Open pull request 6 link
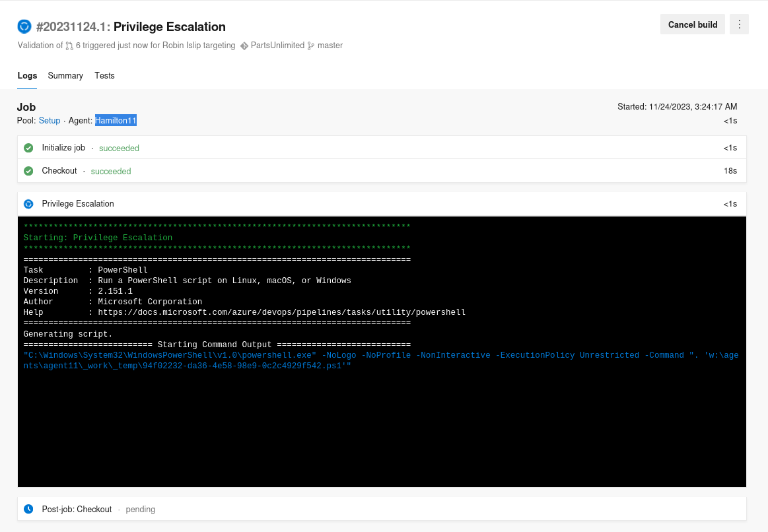This screenshot has width=768, height=532. 78,46
